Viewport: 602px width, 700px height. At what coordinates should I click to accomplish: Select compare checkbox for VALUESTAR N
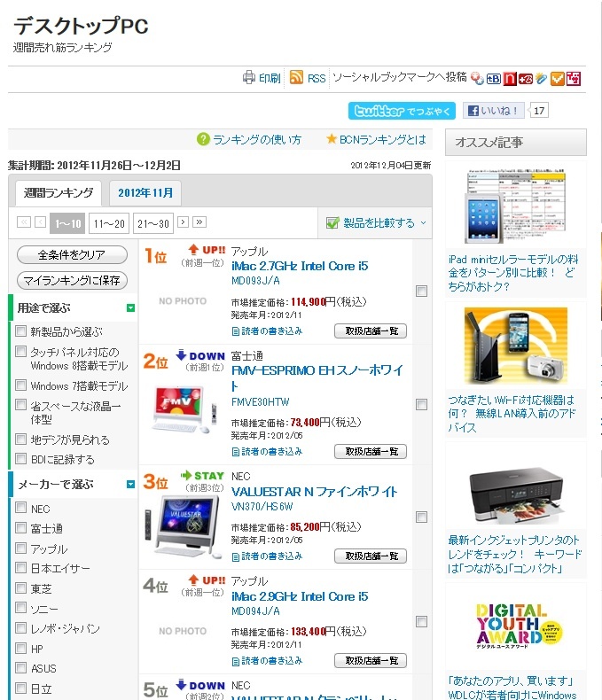pyautogui.click(x=421, y=517)
